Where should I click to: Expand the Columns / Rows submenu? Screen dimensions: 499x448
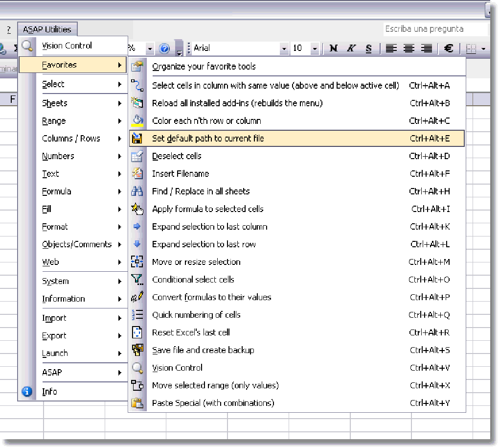[73, 139]
